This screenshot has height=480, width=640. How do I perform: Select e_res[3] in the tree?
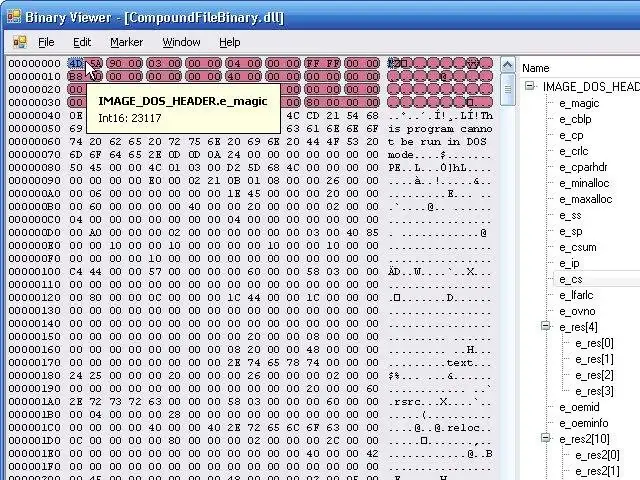pos(594,391)
